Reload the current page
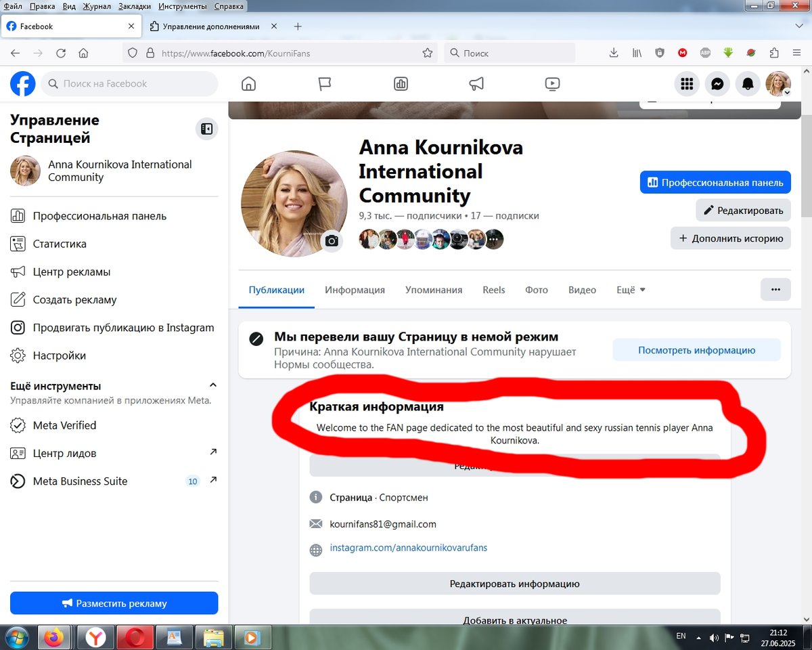Screen dimensions: 812x650 [61, 53]
